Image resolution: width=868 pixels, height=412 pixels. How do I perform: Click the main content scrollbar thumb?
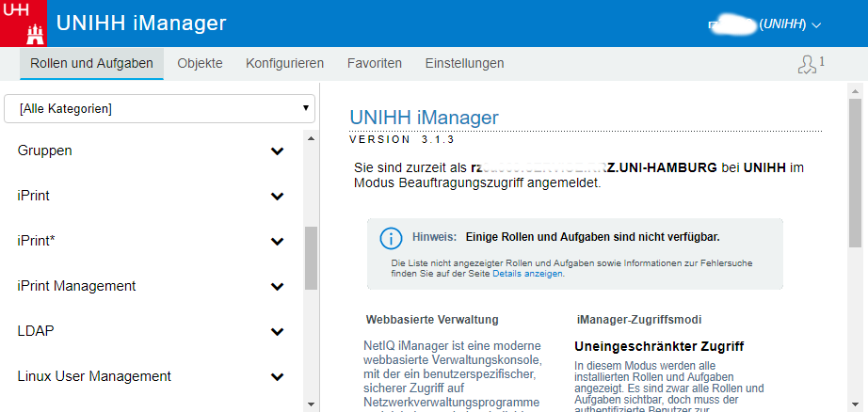click(x=855, y=174)
